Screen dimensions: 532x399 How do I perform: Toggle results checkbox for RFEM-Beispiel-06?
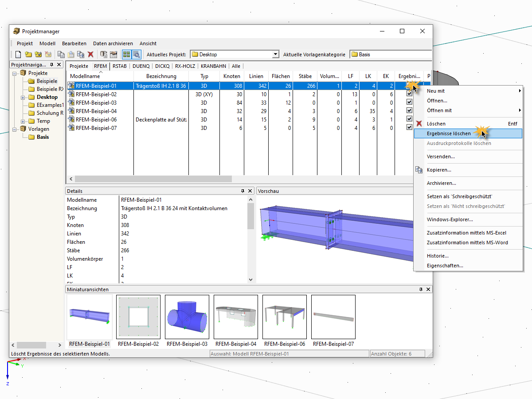pyautogui.click(x=410, y=119)
